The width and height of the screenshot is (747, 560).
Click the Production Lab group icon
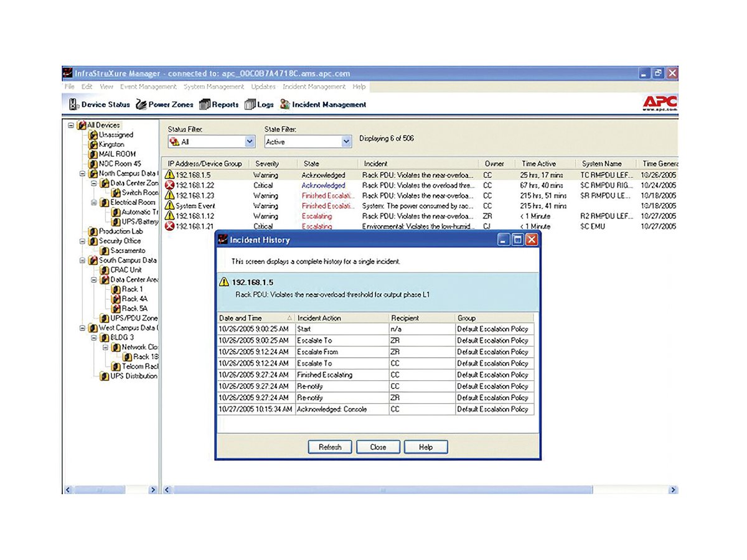click(93, 231)
